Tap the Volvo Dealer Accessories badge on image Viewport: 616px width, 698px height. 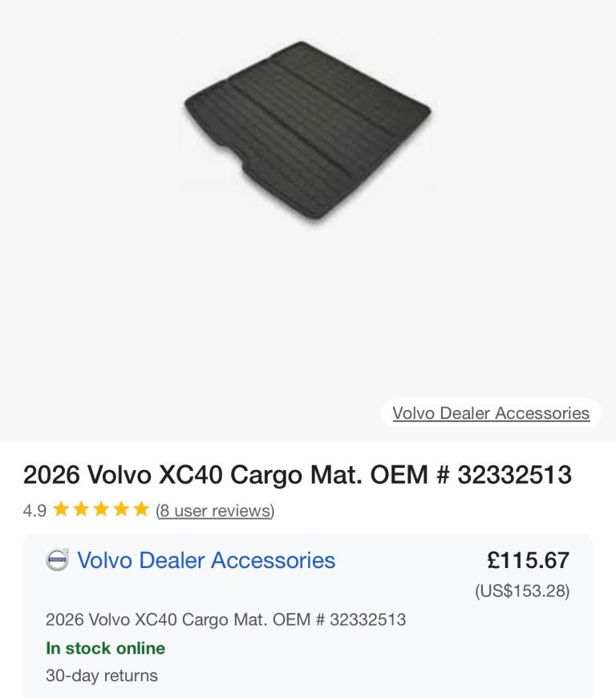[x=491, y=413]
